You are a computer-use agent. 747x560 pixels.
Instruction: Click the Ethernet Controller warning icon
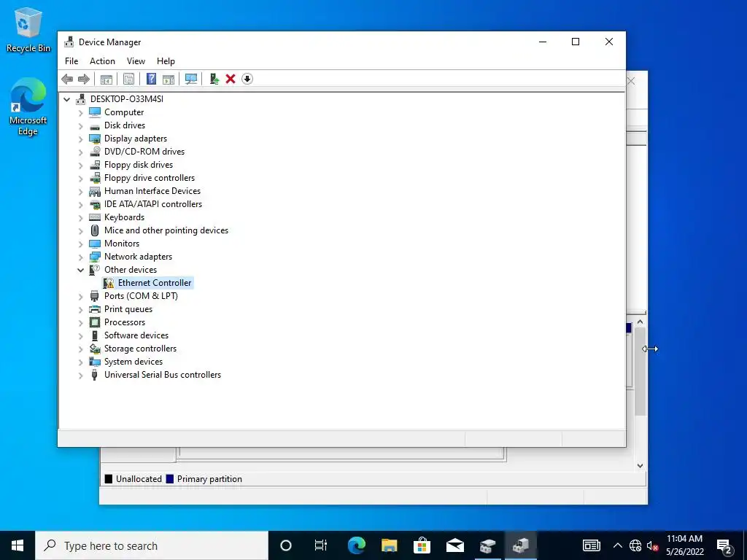pyautogui.click(x=109, y=283)
